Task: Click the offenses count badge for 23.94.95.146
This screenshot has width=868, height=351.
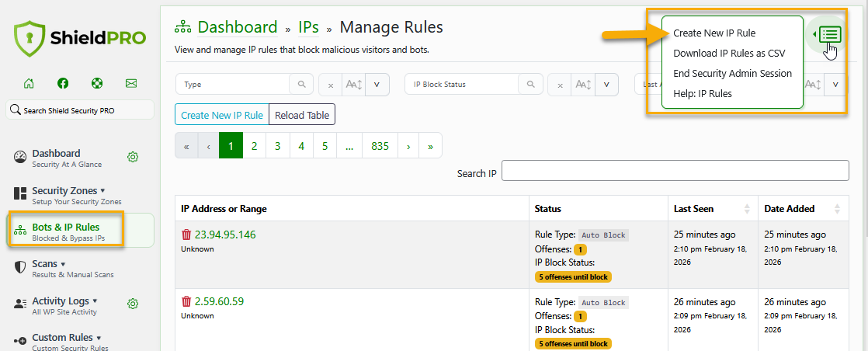Action: pyautogui.click(x=580, y=249)
